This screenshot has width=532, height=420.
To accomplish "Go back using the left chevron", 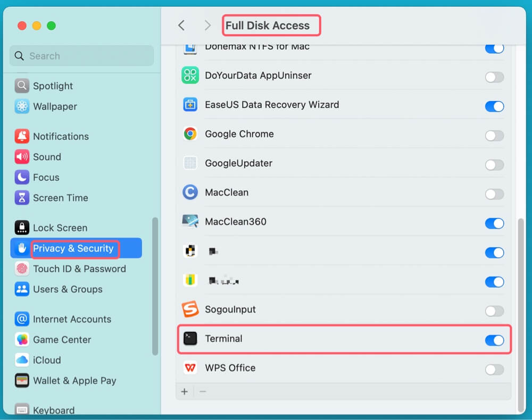I will tap(181, 26).
